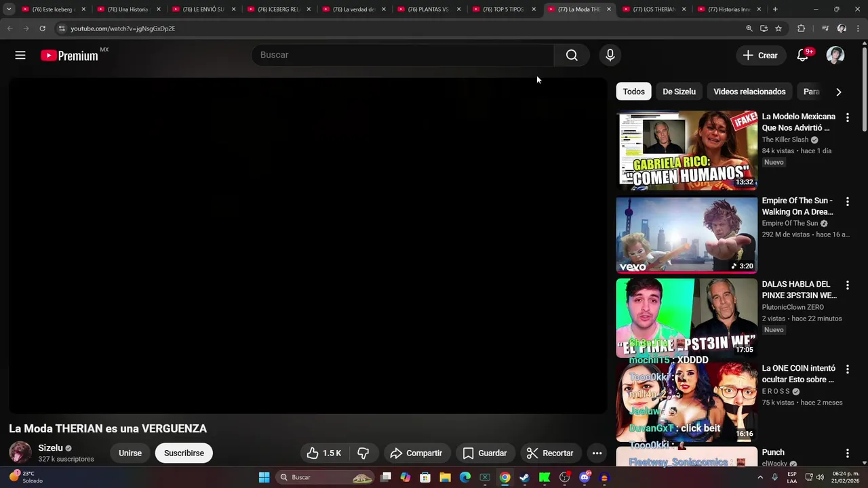Open taskbar weather widget 23°C Soleado

click(26, 477)
